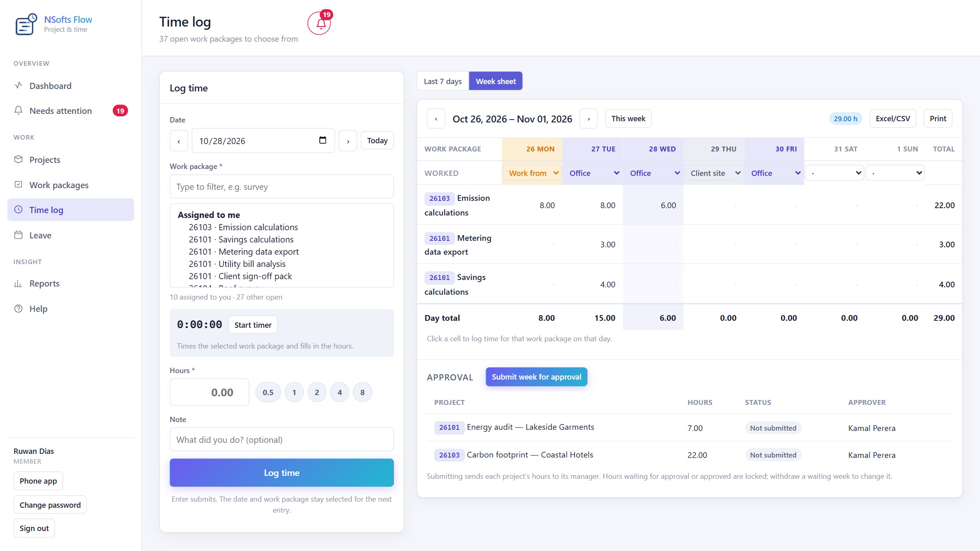
Task: Show the previous week in week sheet
Action: pyautogui.click(x=436, y=119)
